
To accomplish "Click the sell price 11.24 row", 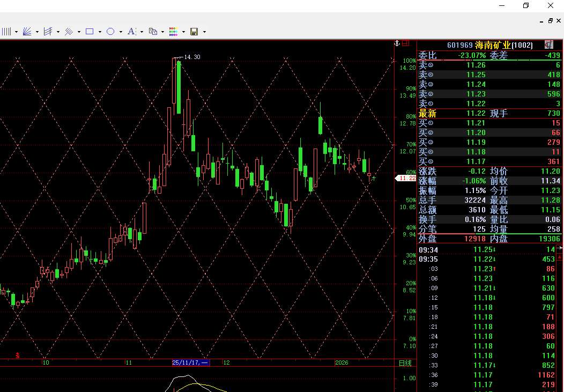I will tap(489, 85).
